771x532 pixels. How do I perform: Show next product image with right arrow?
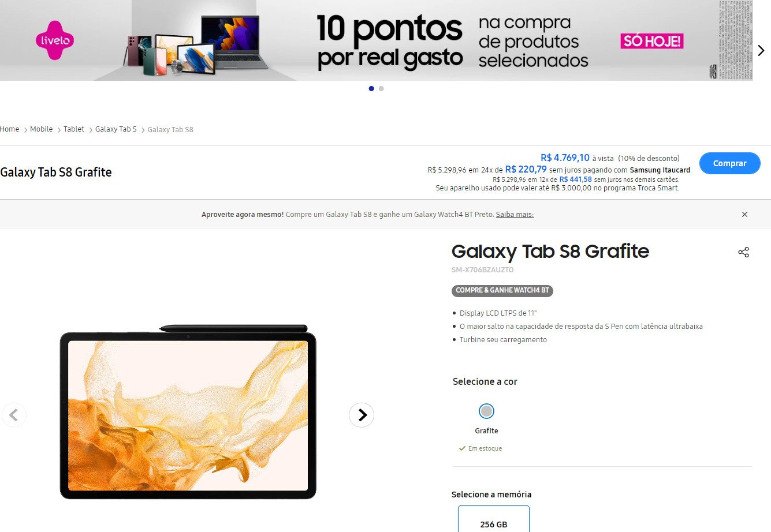pos(362,415)
